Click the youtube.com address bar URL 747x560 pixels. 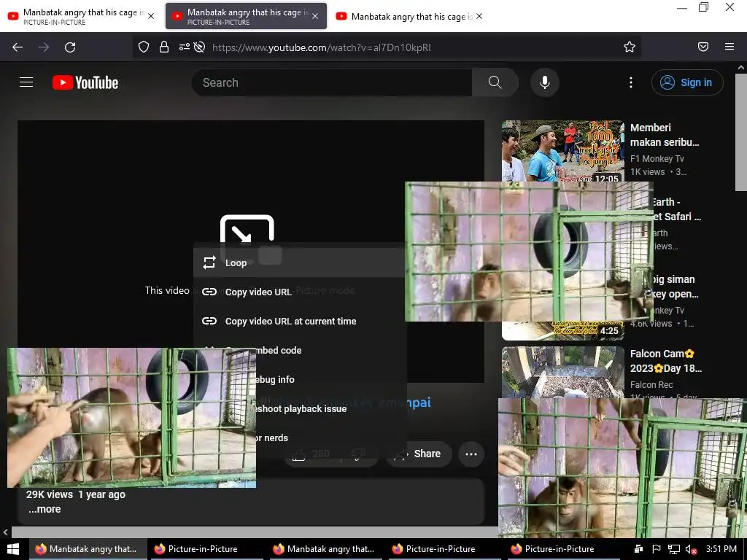point(322,47)
